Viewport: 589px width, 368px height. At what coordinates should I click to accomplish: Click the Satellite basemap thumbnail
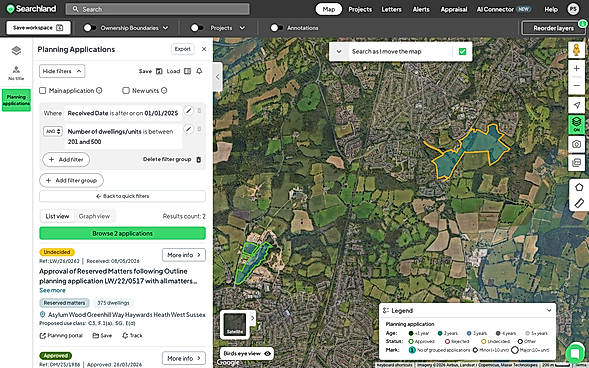(x=235, y=324)
